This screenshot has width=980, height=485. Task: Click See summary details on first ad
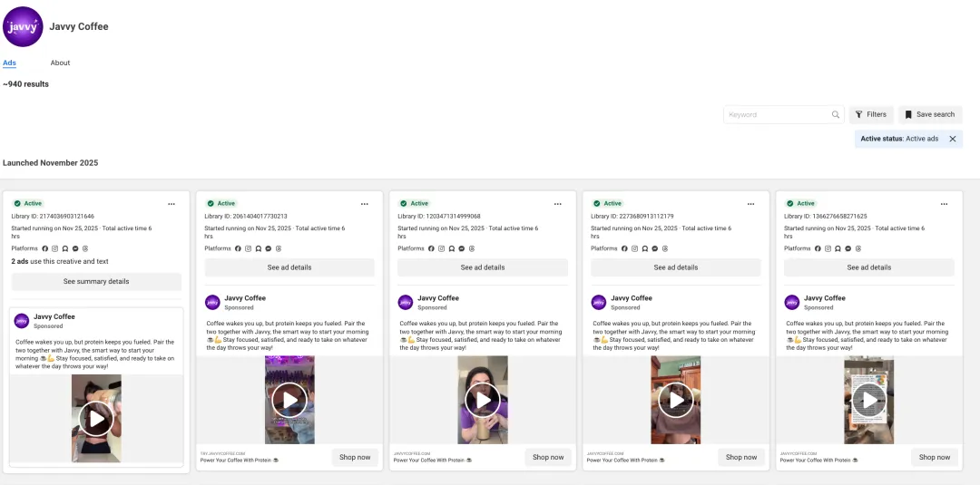click(96, 282)
